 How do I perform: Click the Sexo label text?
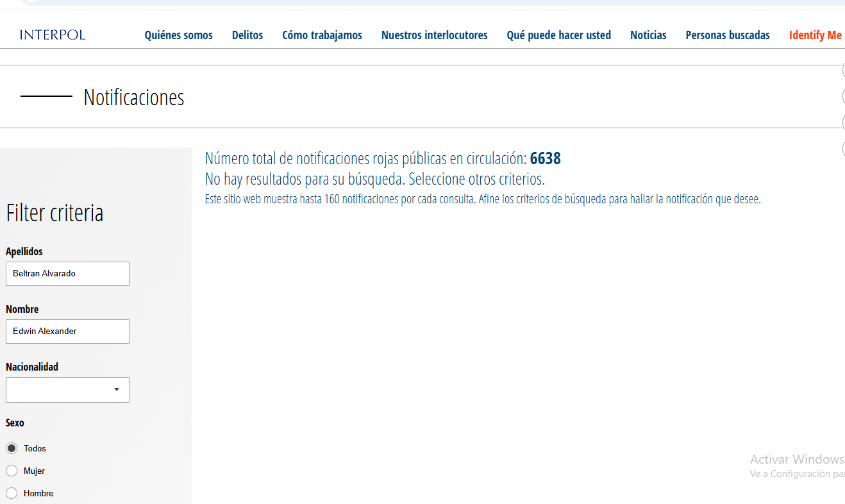click(x=15, y=423)
